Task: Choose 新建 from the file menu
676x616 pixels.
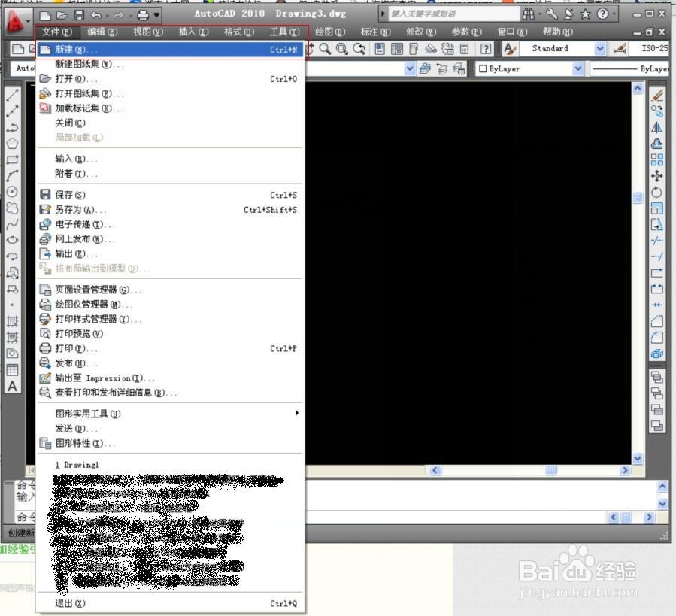Action: 170,50
